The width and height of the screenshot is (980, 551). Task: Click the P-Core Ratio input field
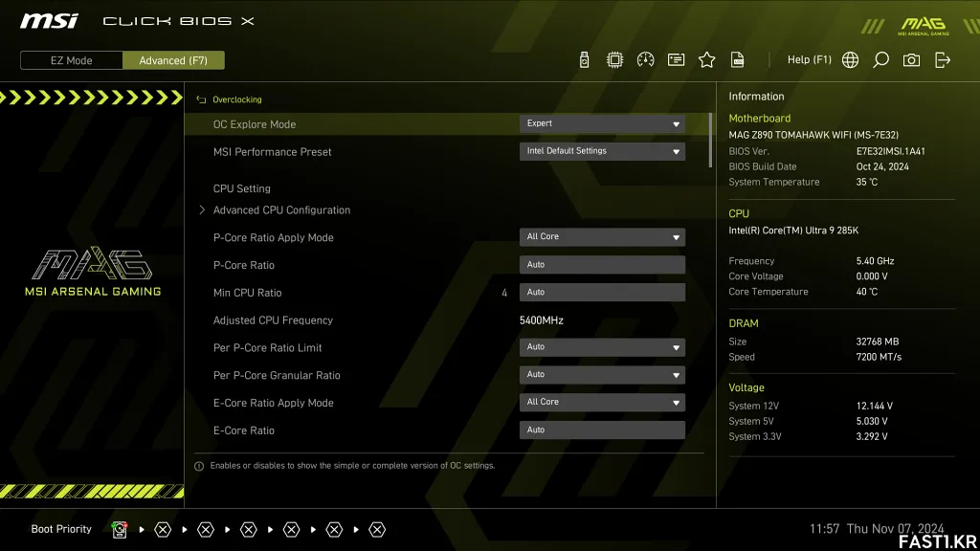[602, 265]
